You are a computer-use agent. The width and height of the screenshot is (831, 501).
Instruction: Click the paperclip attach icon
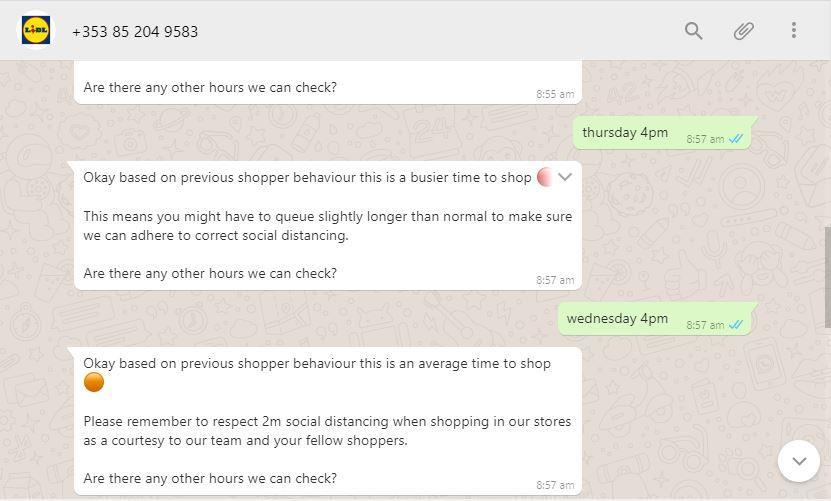point(744,31)
